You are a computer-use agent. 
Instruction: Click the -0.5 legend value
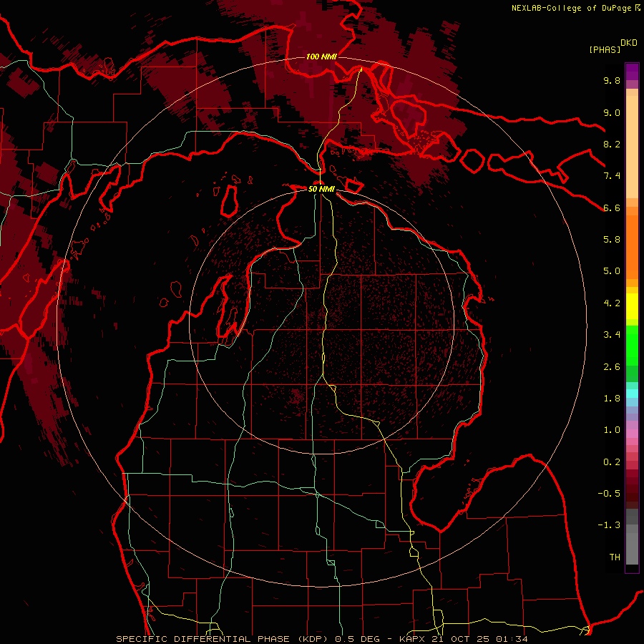coord(609,494)
